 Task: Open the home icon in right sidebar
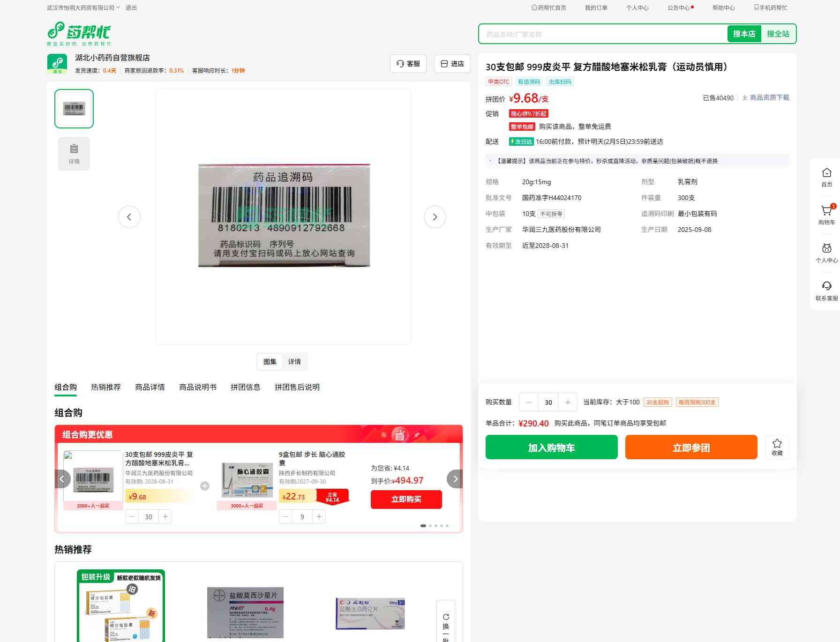tap(826, 173)
